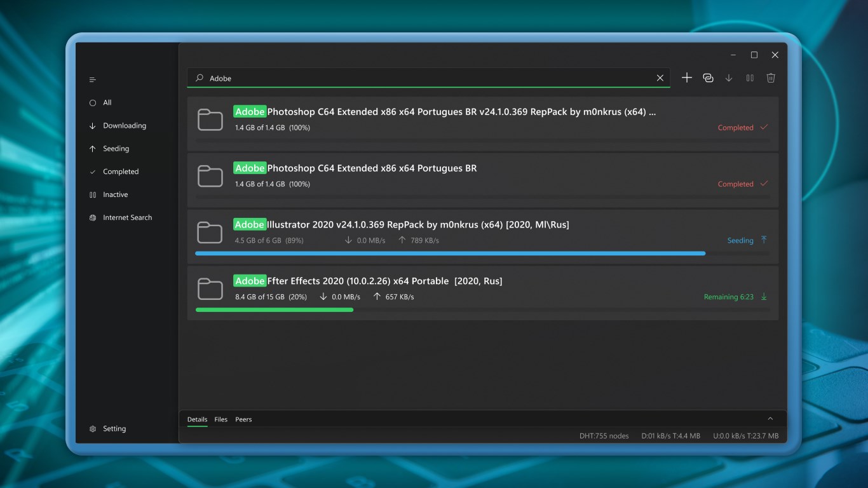Click the pause toolbar icon
Viewport: 868px width, 488px height.
pyautogui.click(x=750, y=78)
